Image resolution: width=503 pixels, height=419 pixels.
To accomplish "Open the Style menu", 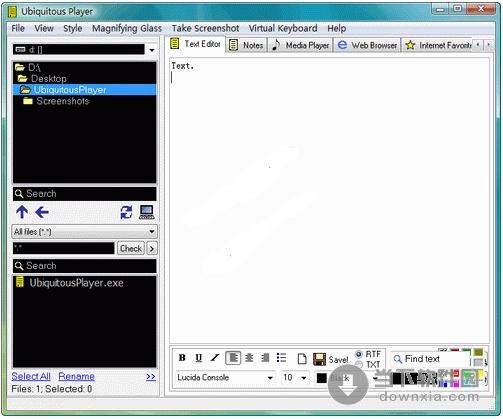I will [73, 28].
